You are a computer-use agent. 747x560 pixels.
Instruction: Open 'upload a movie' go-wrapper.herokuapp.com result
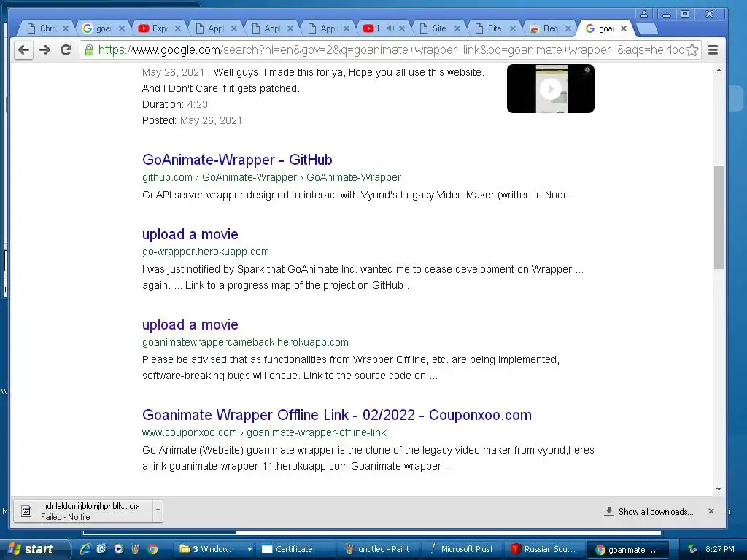click(x=190, y=234)
